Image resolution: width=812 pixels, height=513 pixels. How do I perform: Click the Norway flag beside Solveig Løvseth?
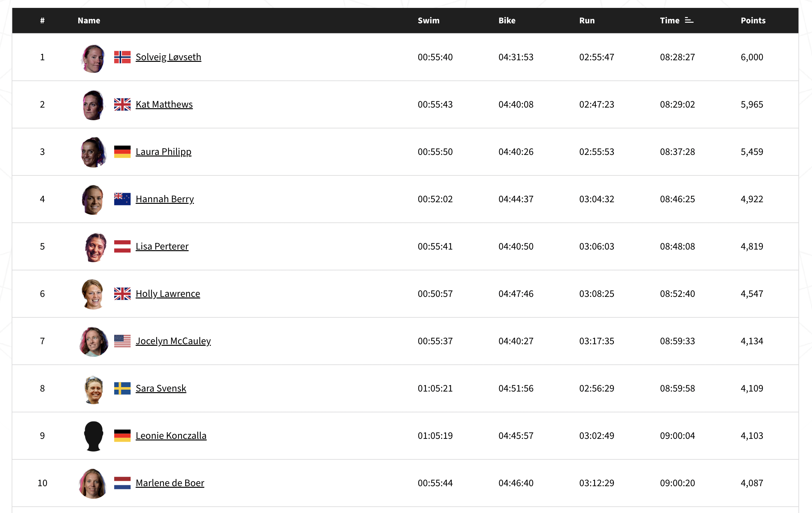click(122, 57)
